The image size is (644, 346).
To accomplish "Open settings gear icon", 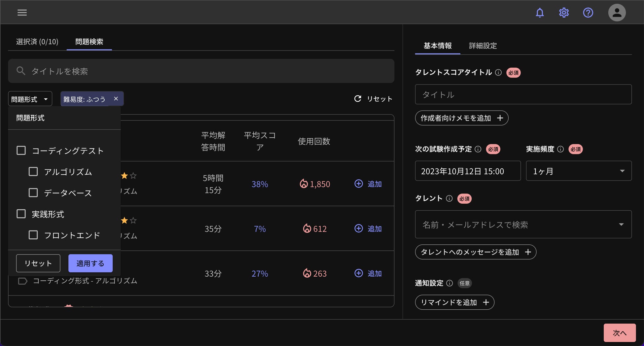I will point(564,13).
